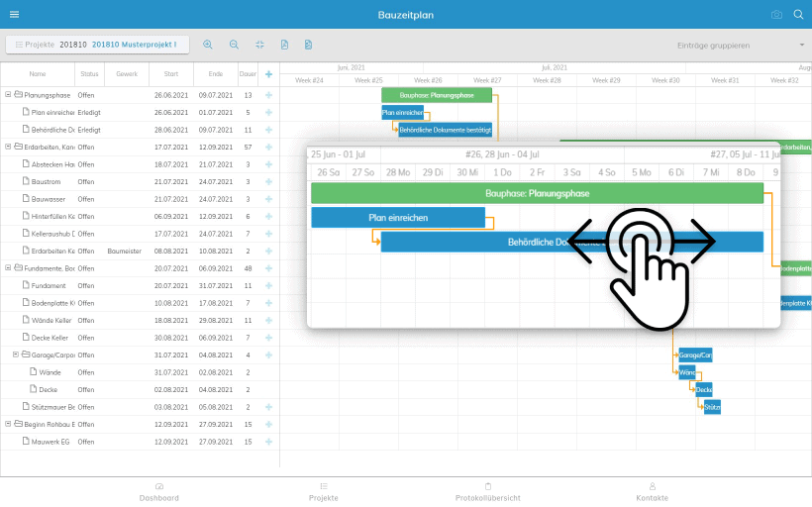Image resolution: width=812 pixels, height=507 pixels.
Task: Select the Decke Keller row
Action: point(140,338)
